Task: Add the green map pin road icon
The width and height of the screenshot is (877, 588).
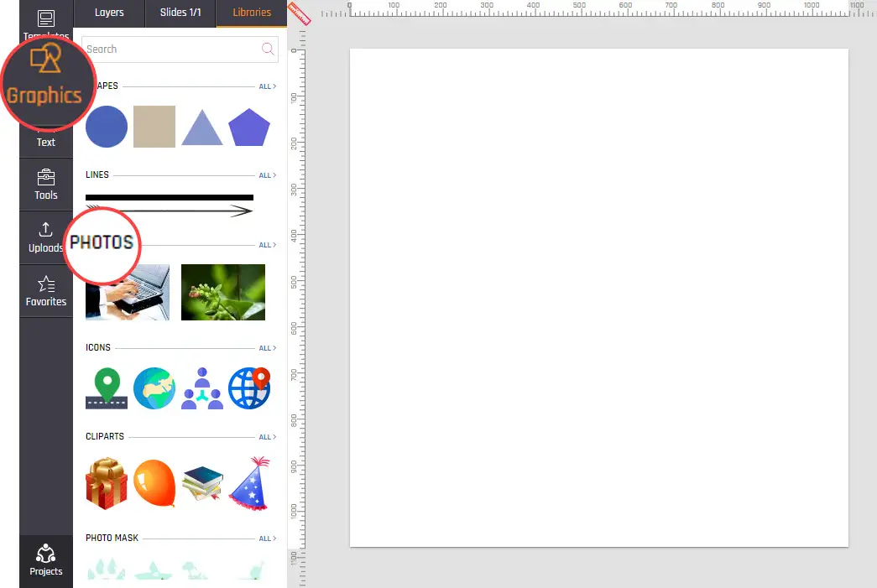Action: tap(107, 388)
